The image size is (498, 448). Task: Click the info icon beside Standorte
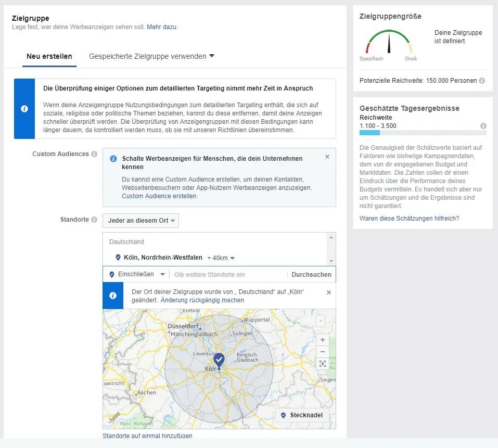coord(94,220)
